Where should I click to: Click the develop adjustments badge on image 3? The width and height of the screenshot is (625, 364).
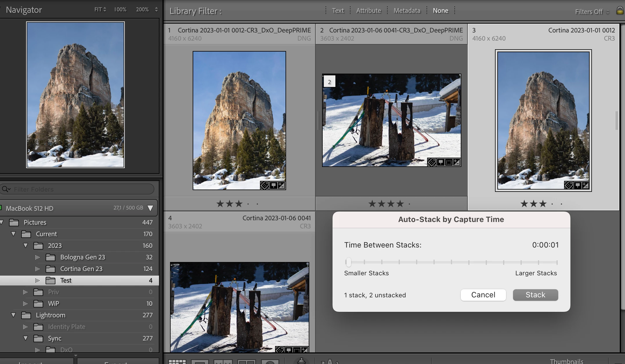(x=585, y=185)
